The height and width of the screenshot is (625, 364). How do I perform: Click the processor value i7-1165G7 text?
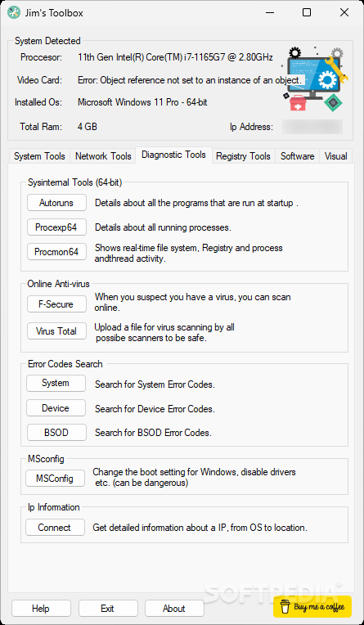click(175, 57)
